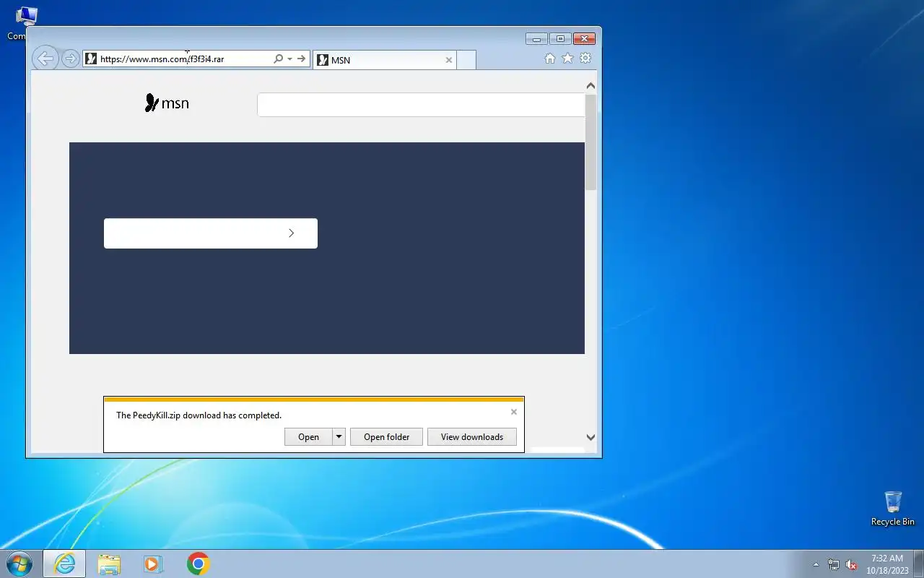
Task: Click the white banner button with chevron
Action: [x=211, y=233]
